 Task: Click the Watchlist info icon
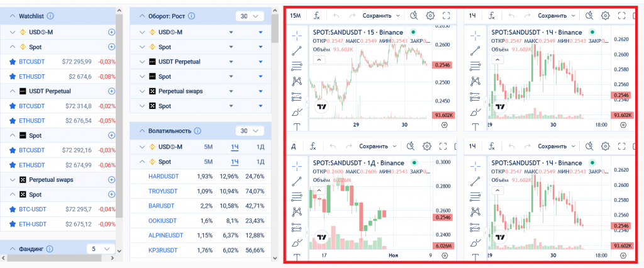(x=50, y=15)
